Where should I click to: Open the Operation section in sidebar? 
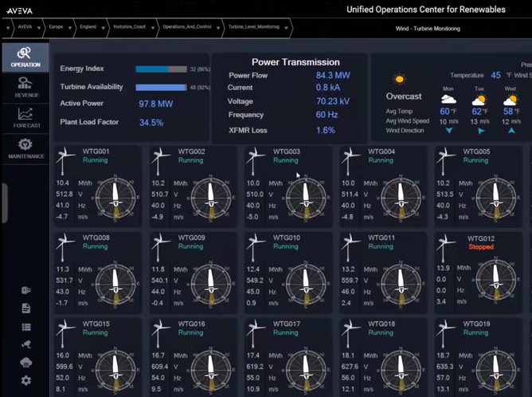pyautogui.click(x=25, y=57)
